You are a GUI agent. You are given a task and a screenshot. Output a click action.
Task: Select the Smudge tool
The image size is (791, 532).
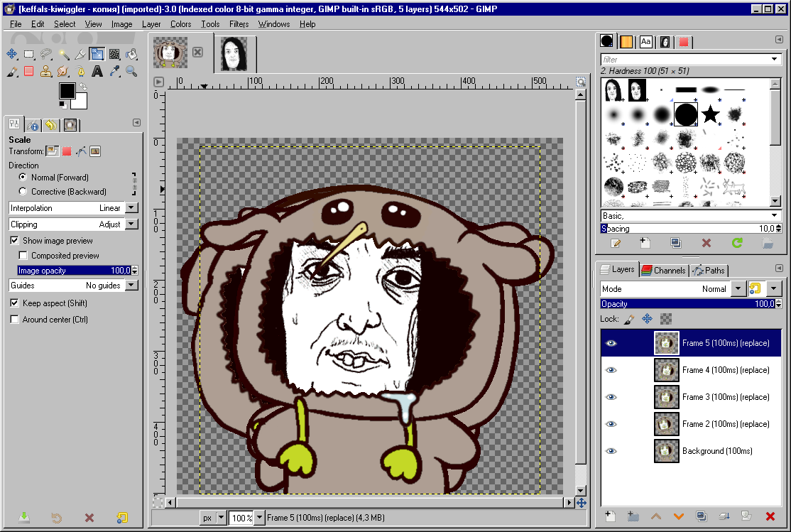(63, 71)
